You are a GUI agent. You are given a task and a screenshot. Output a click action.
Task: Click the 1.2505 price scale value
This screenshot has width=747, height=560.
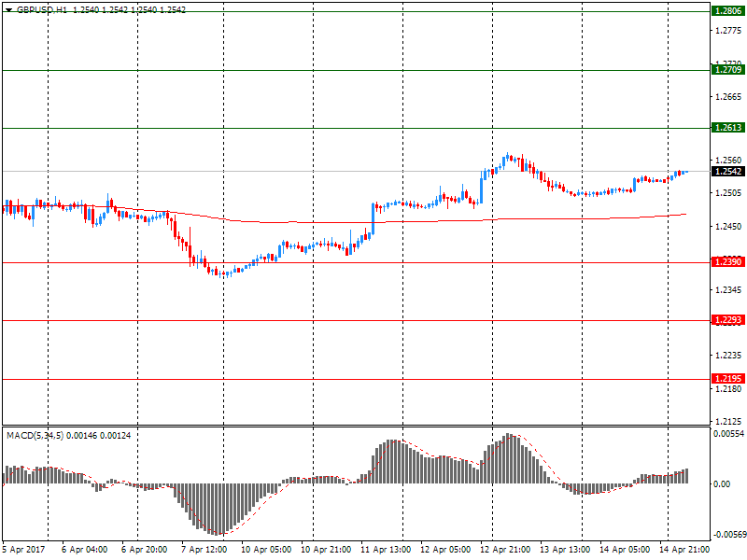coord(728,193)
